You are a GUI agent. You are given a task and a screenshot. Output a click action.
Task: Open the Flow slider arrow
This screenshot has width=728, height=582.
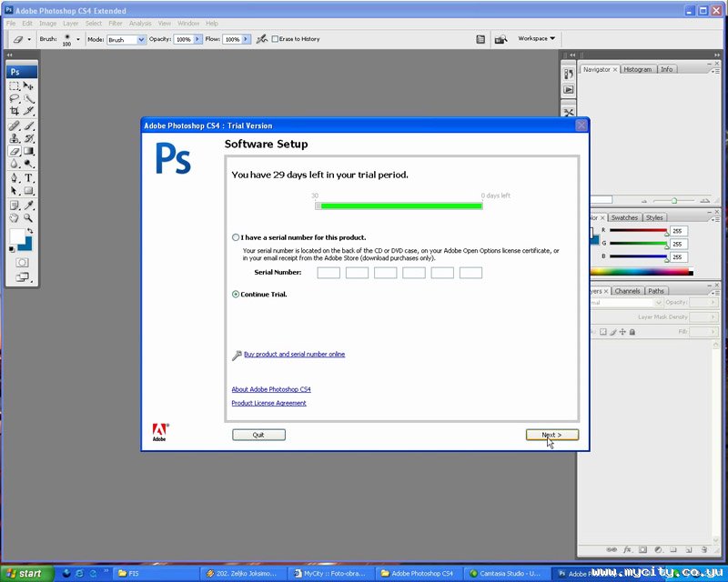247,39
